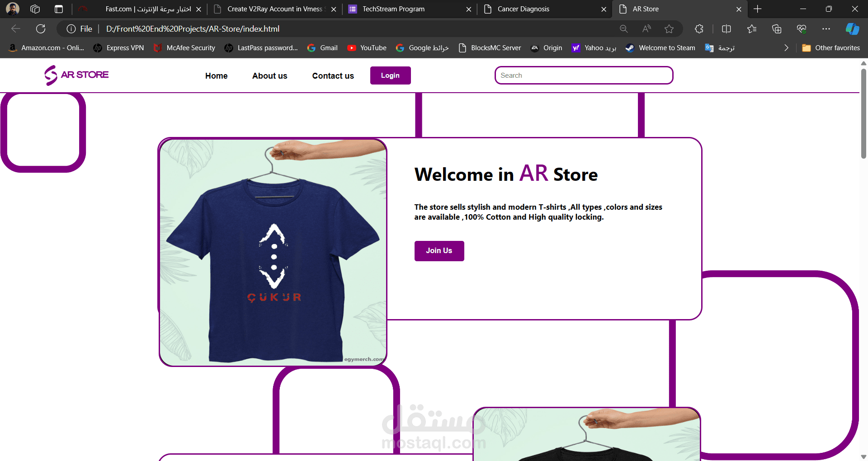
Task: Close the AR Store tab
Action: pos(739,9)
